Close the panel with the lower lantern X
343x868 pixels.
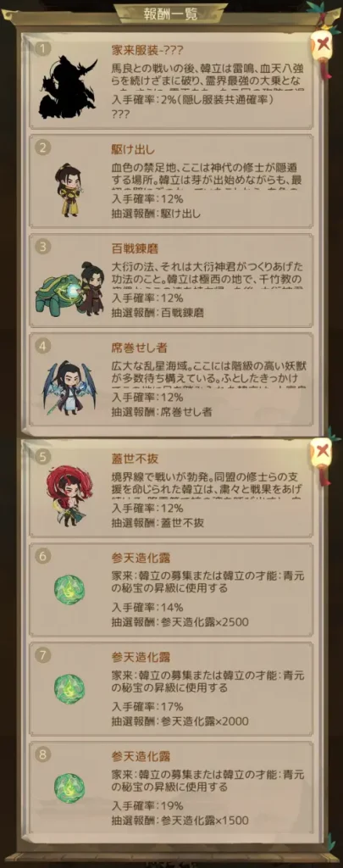(323, 453)
